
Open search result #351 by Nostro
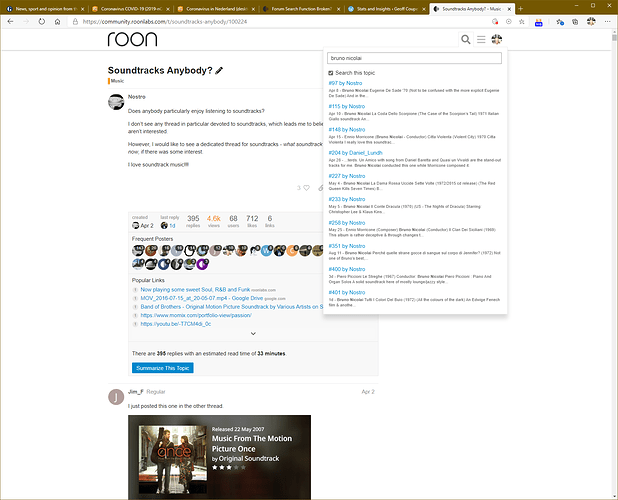click(x=347, y=246)
